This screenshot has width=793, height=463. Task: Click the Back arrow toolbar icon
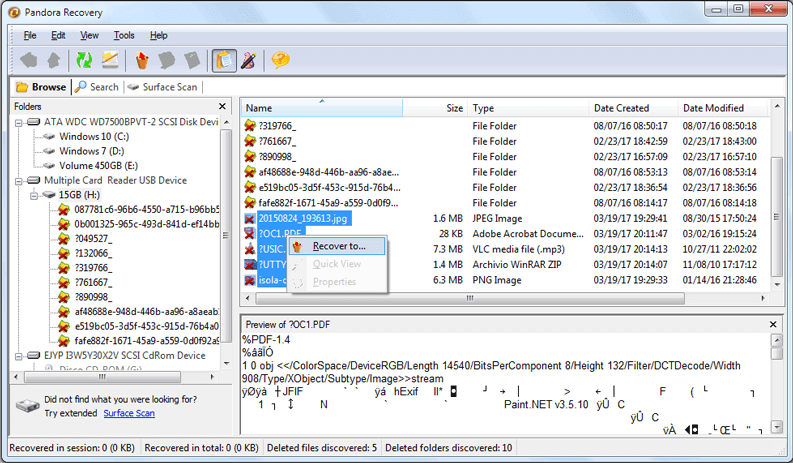pyautogui.click(x=29, y=60)
